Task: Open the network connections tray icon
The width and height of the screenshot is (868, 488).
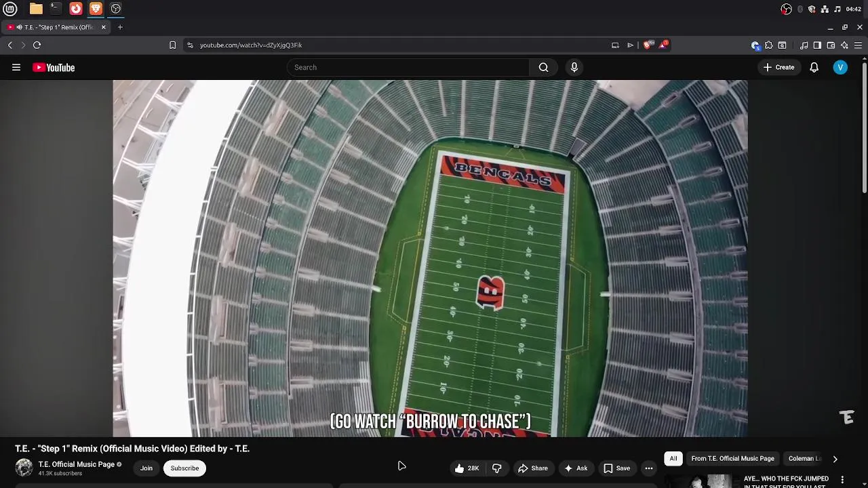Action: coord(825,9)
